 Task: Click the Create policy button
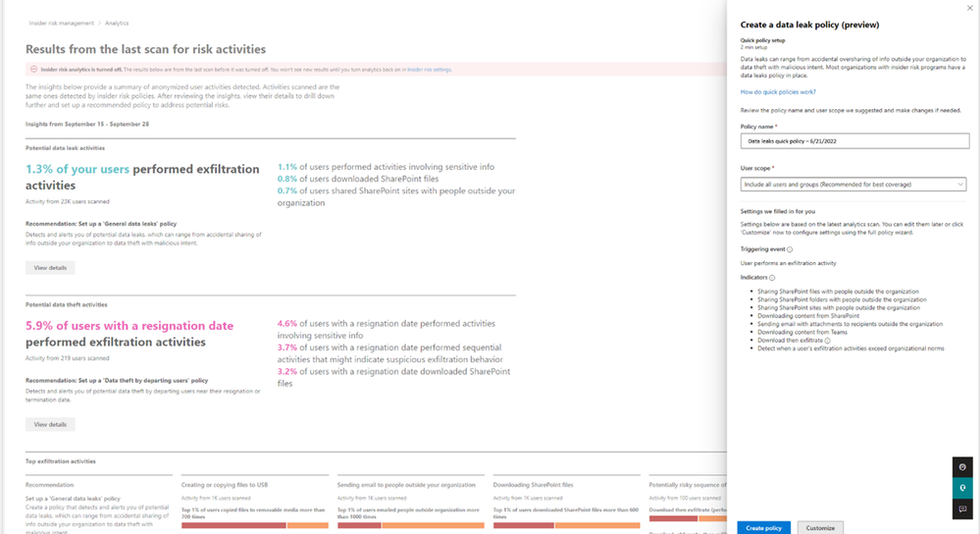pos(763,528)
